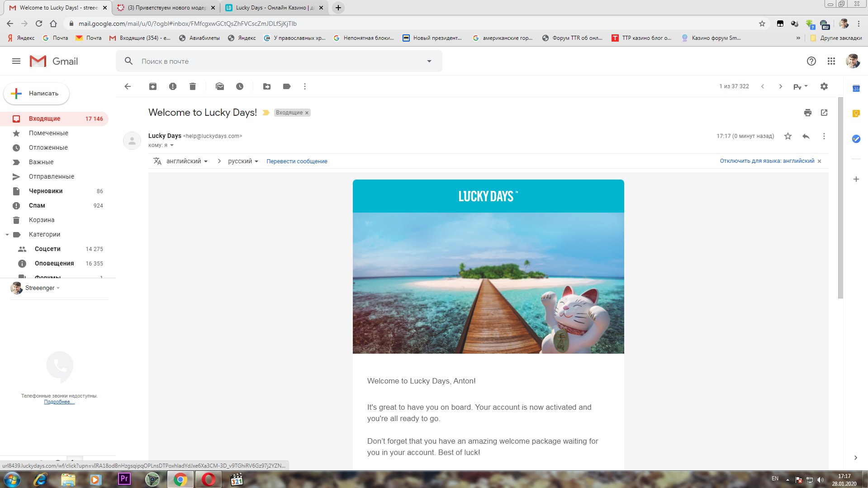Expand the side panel arrow
This screenshot has width=868, height=488.
coord(856,458)
